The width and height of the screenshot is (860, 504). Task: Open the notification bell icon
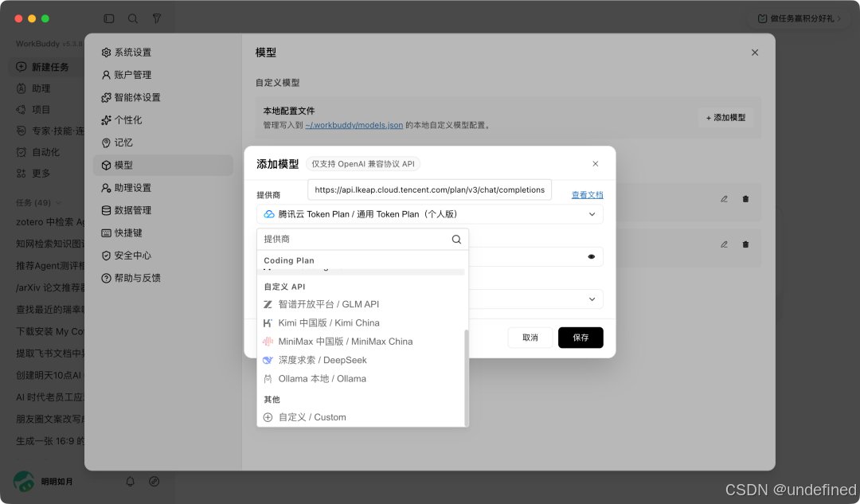(x=130, y=482)
